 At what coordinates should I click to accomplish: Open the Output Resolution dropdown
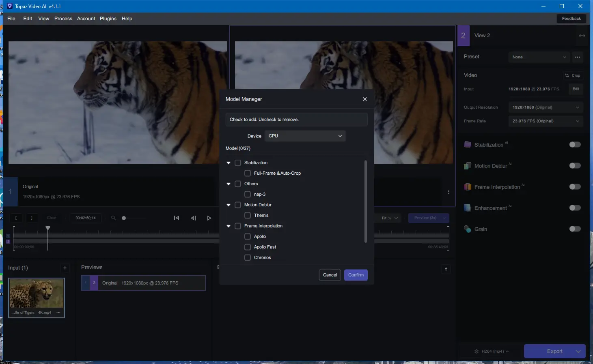pyautogui.click(x=546, y=107)
